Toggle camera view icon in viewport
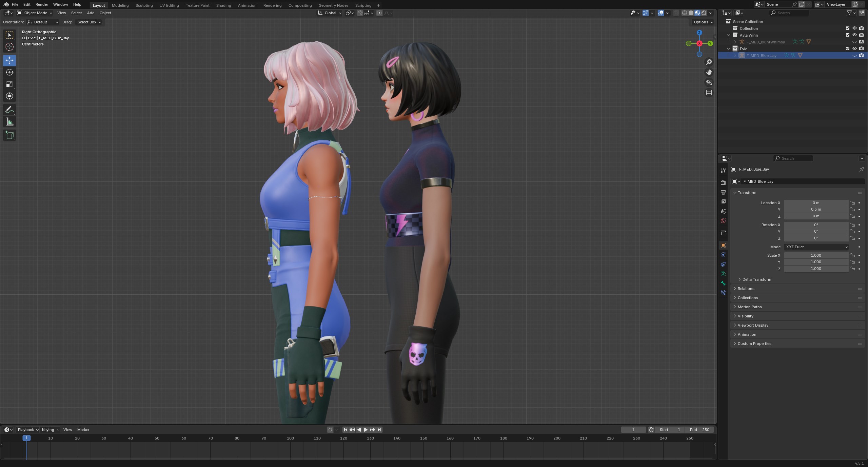 point(709,82)
